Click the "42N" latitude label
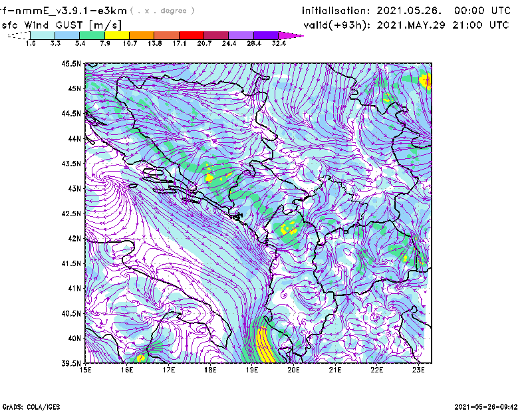This screenshot has width=532, height=411. (74, 238)
